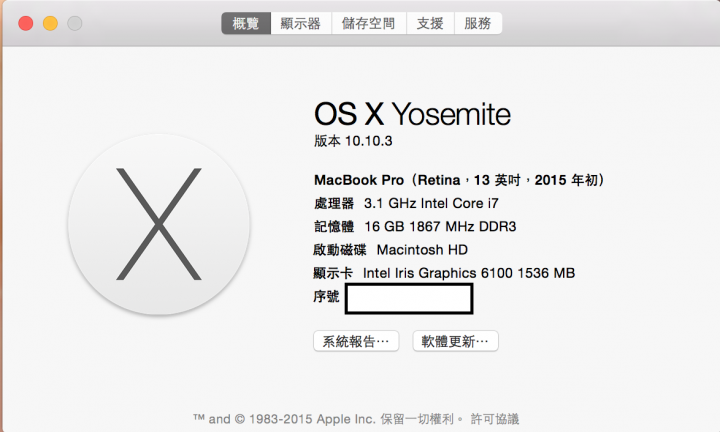Minimize window with yellow button
720x432 pixels.
[51, 23]
